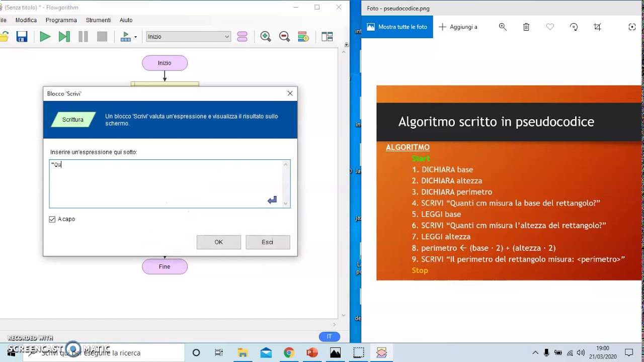This screenshot has width=644, height=362.
Task: Toggle window layout icon in toolbar
Action: point(327,37)
